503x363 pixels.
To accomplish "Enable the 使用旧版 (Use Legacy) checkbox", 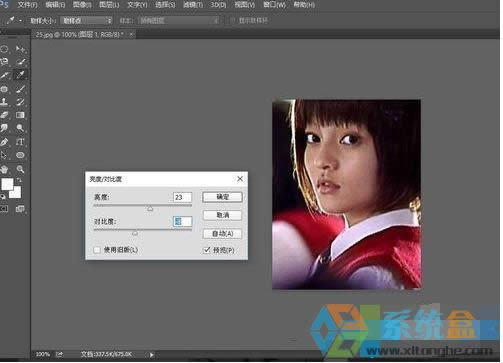I will point(97,250).
